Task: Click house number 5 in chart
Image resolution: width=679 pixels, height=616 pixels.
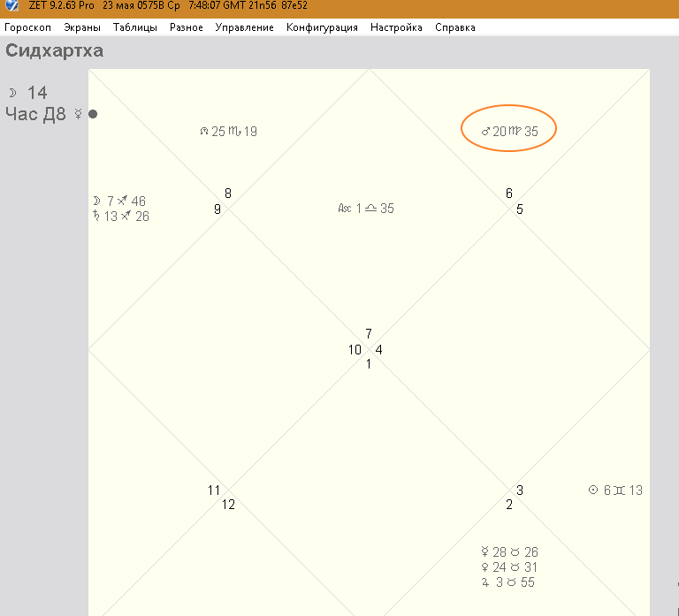Action: [520, 209]
